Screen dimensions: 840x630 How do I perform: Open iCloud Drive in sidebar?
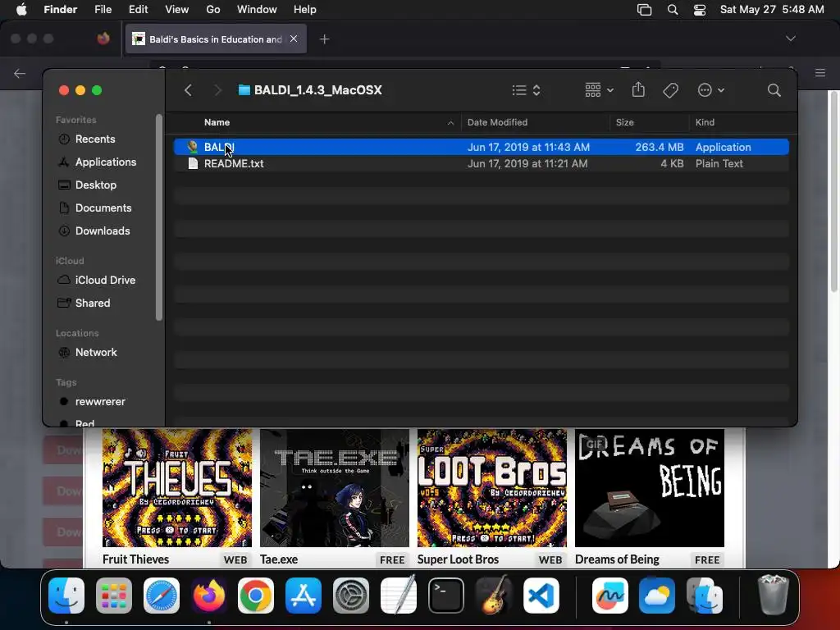click(105, 281)
